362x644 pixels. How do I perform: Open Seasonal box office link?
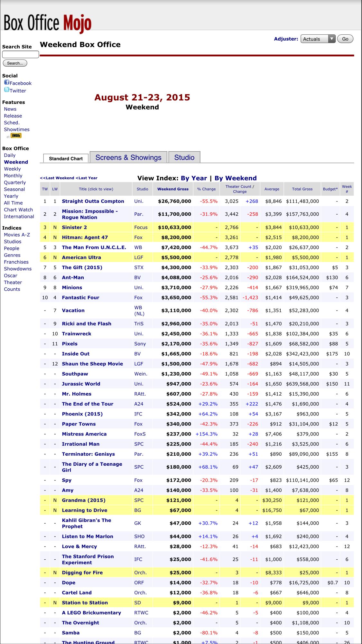[14, 189]
